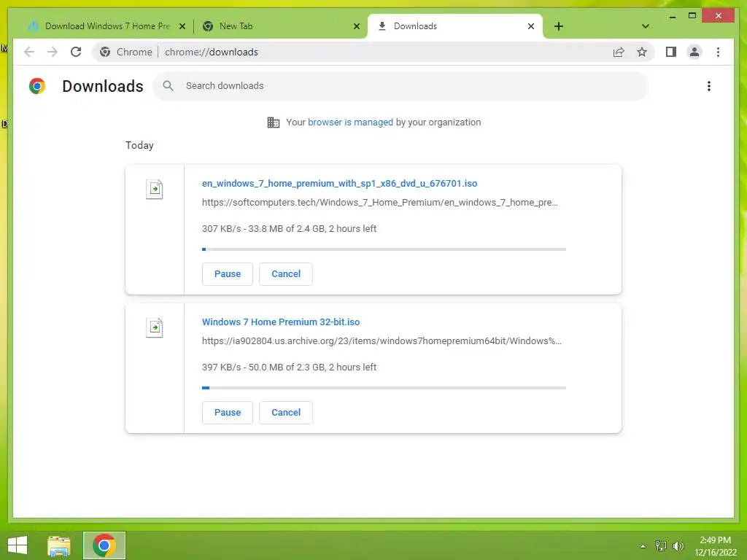Image resolution: width=747 pixels, height=560 pixels.
Task: Close the Downloads tab
Action: [x=531, y=26]
